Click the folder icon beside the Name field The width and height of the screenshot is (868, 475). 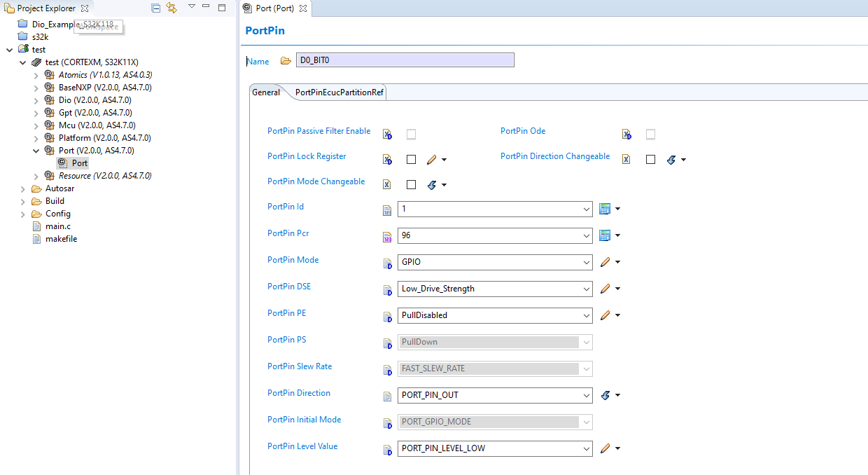(x=286, y=60)
